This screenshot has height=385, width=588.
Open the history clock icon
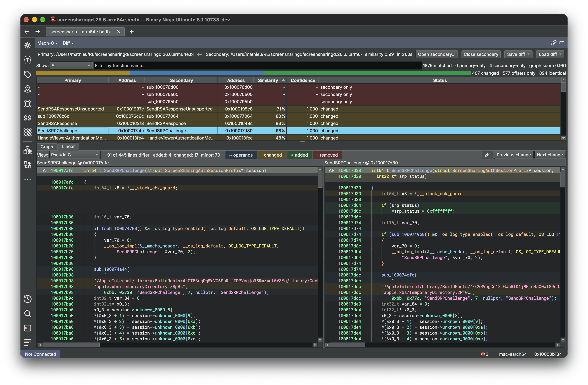point(27,299)
